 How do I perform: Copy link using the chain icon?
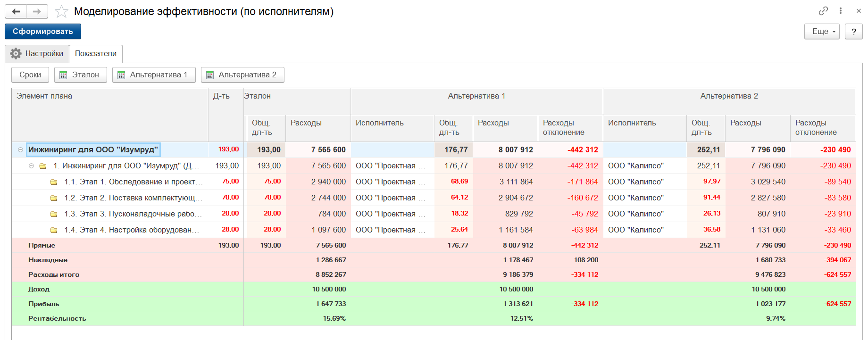pyautogui.click(x=823, y=11)
